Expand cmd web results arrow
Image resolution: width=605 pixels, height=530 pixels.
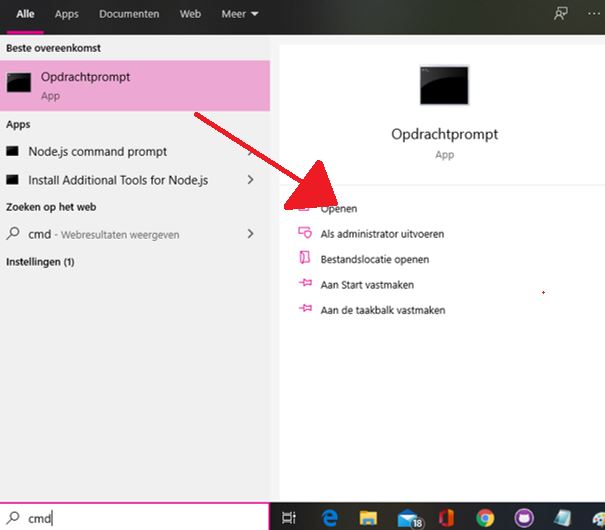250,234
